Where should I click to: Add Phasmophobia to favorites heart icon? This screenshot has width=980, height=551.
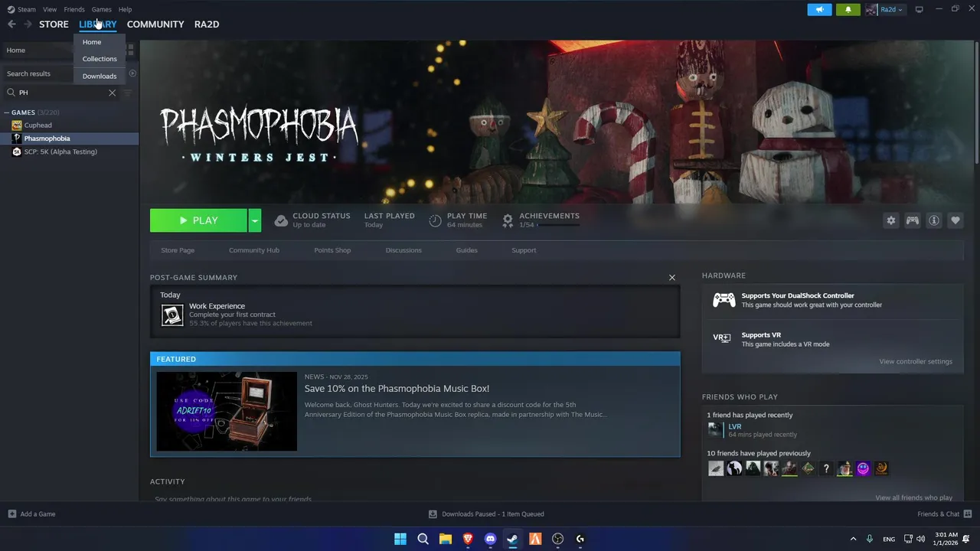[955, 220]
